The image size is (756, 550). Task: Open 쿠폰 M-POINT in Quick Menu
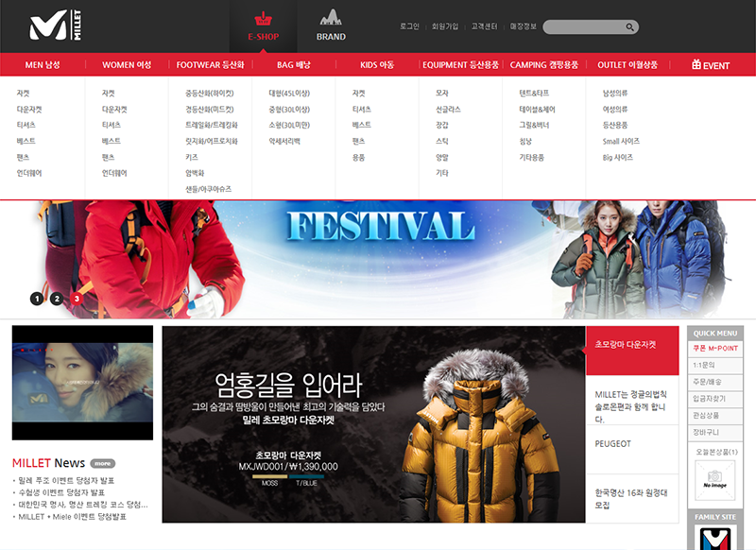(x=715, y=349)
